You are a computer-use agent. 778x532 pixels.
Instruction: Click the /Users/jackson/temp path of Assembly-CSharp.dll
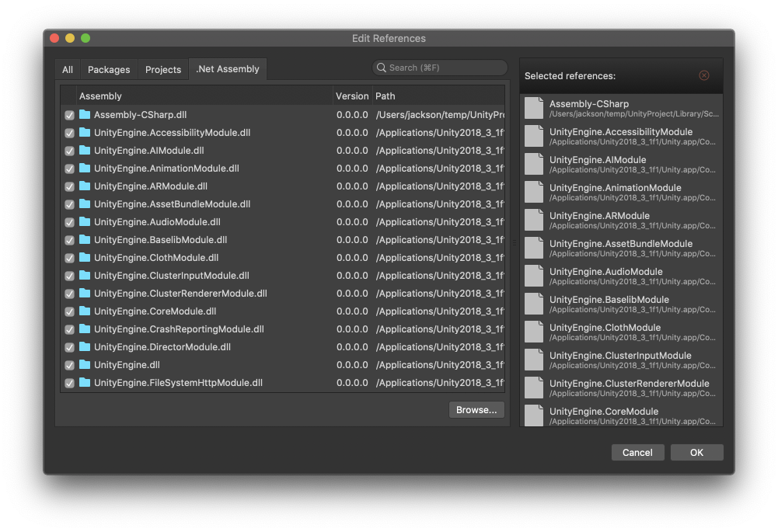coord(440,114)
